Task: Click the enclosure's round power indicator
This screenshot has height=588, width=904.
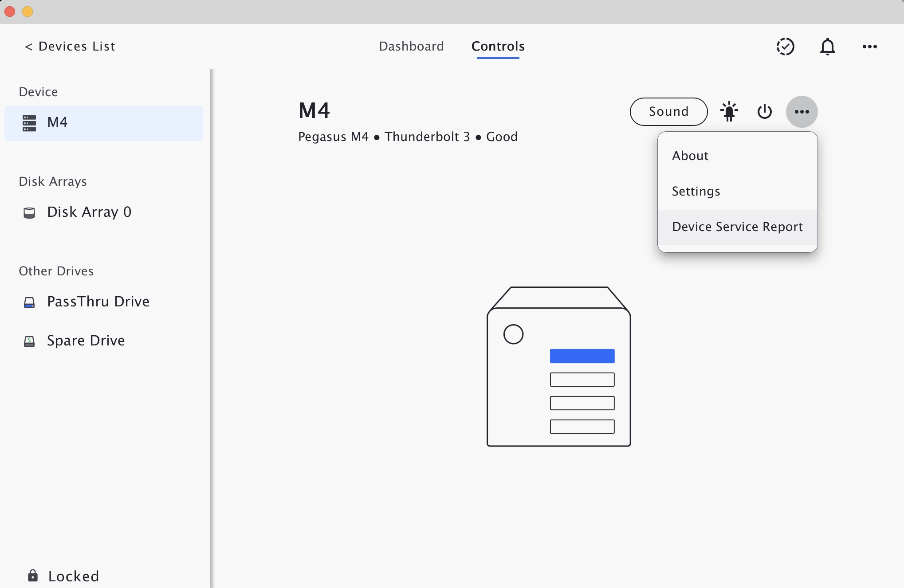Action: tap(513, 334)
